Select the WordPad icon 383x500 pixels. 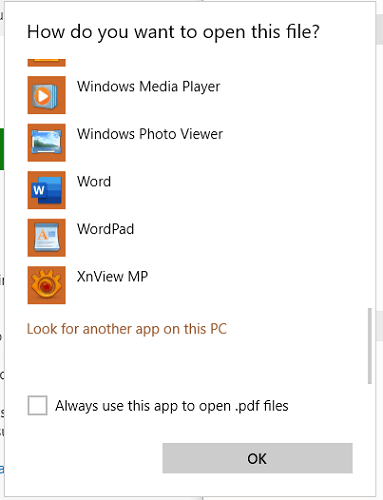[x=46, y=238]
